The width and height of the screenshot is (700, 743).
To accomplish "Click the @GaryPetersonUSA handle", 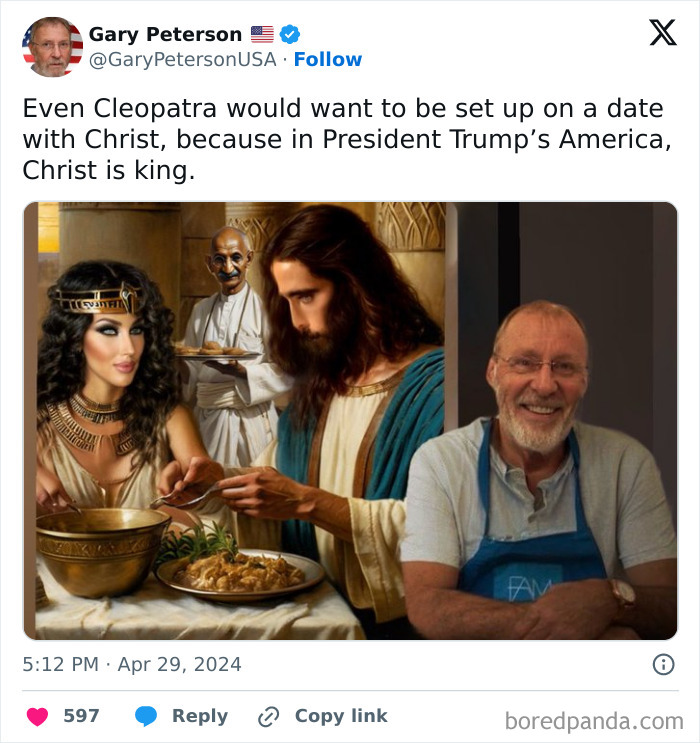I will click(x=182, y=59).
